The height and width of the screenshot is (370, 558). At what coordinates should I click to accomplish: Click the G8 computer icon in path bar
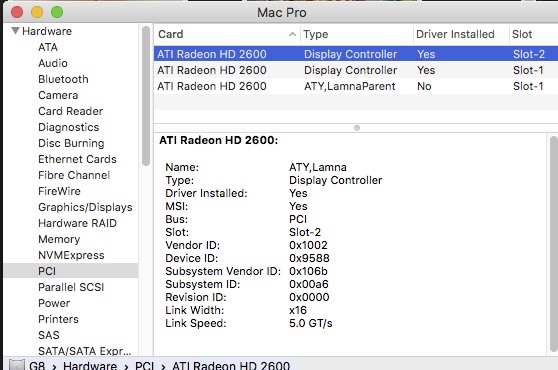16,365
